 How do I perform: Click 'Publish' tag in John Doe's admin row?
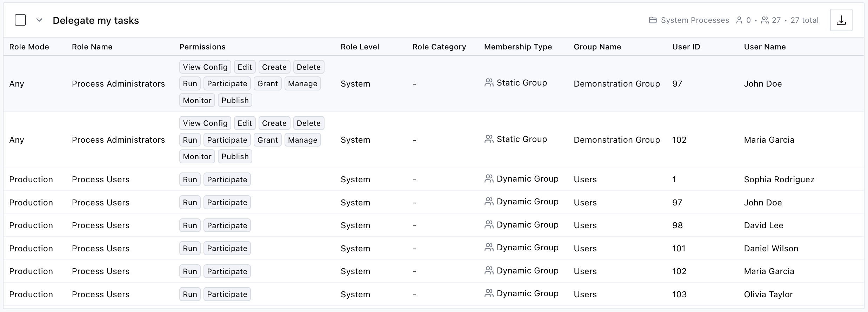pyautogui.click(x=235, y=100)
